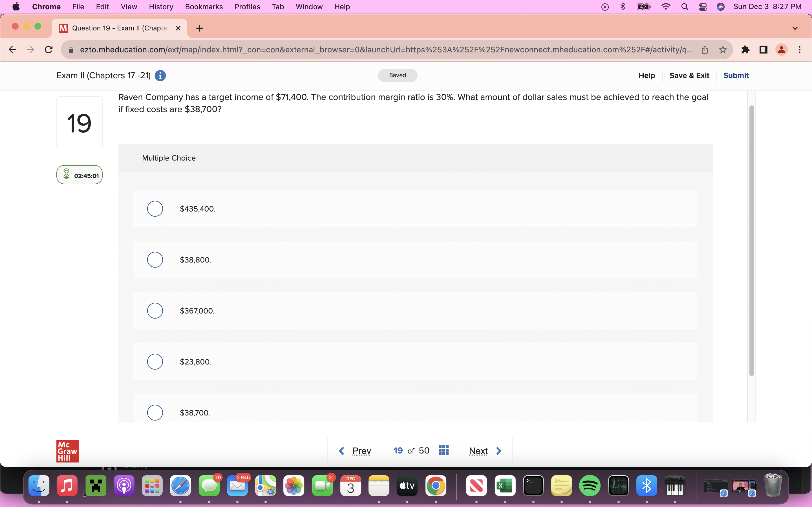Open Spotify from the dock

pyautogui.click(x=590, y=486)
